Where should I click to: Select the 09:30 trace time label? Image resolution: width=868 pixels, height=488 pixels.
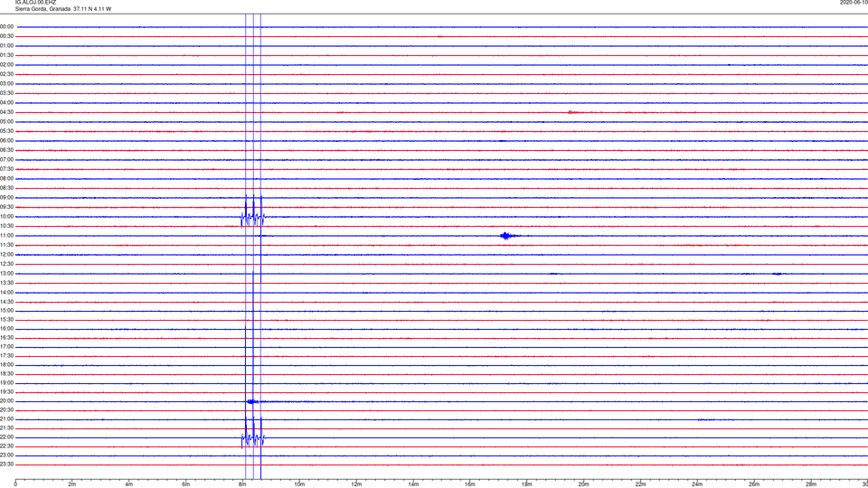pyautogui.click(x=6, y=208)
